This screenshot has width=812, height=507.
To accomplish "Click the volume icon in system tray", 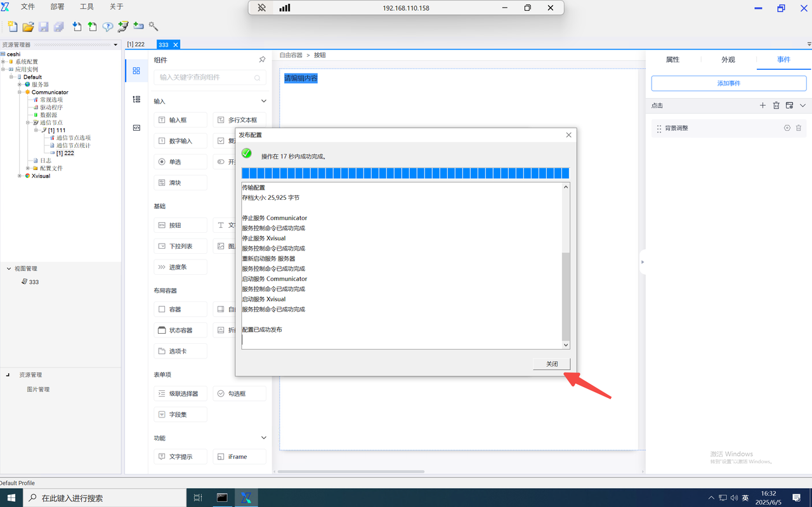I will click(x=734, y=498).
